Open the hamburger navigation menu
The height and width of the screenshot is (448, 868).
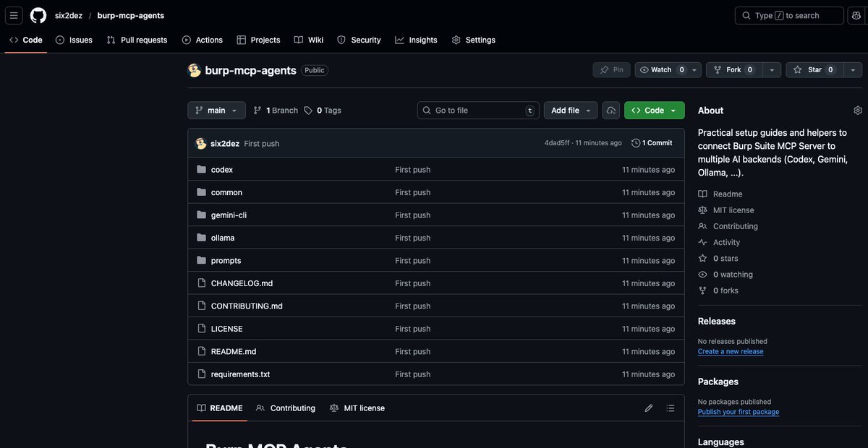(x=14, y=15)
